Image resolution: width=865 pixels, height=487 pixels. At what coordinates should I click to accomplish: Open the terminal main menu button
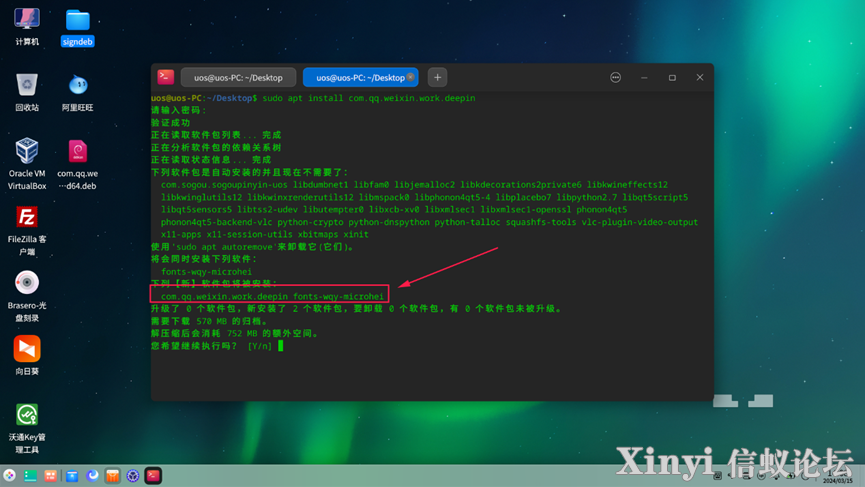coord(616,78)
